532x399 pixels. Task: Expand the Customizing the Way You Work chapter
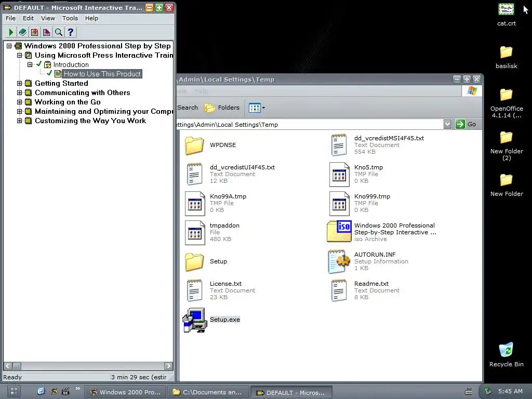19,121
